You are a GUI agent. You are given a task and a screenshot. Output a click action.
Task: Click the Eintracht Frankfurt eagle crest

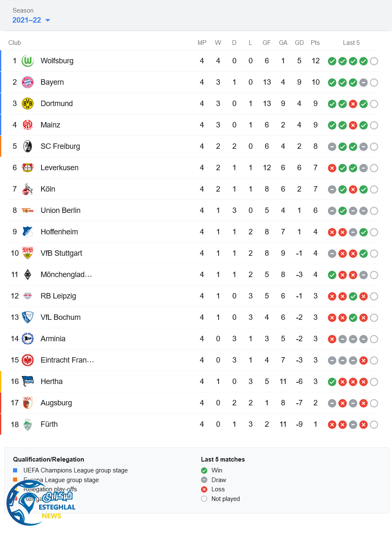pos(28,360)
